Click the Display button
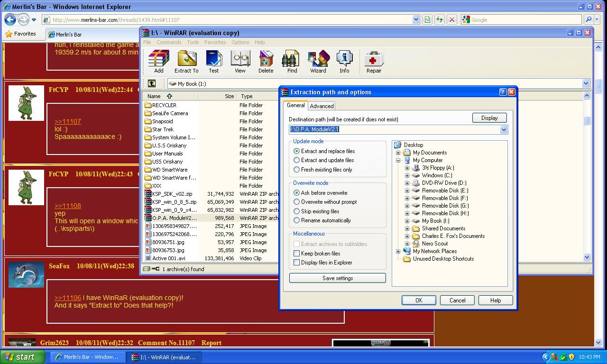 coord(489,118)
